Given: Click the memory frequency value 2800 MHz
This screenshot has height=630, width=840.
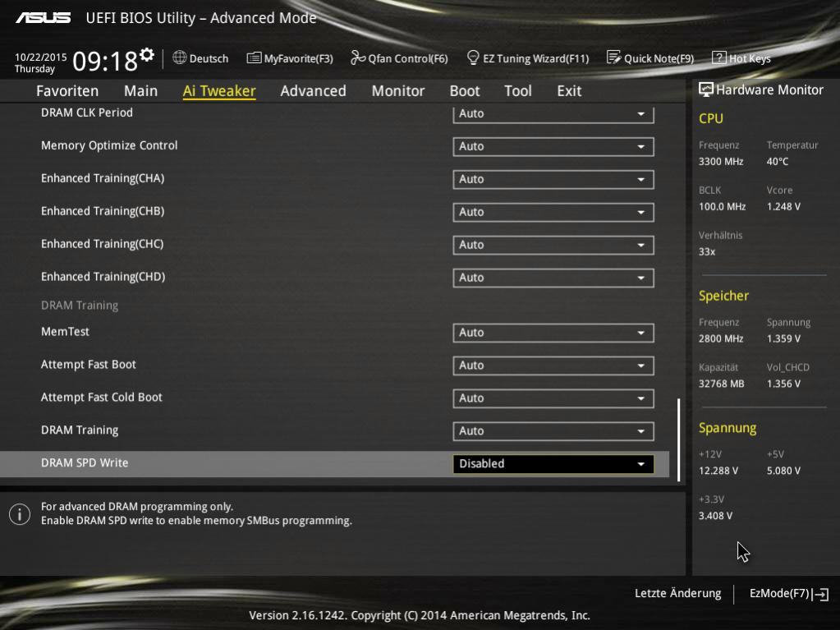Looking at the screenshot, I should point(721,338).
